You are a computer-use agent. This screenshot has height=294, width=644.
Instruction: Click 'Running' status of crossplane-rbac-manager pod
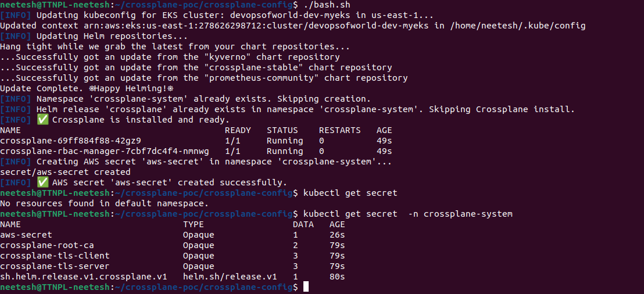285,151
